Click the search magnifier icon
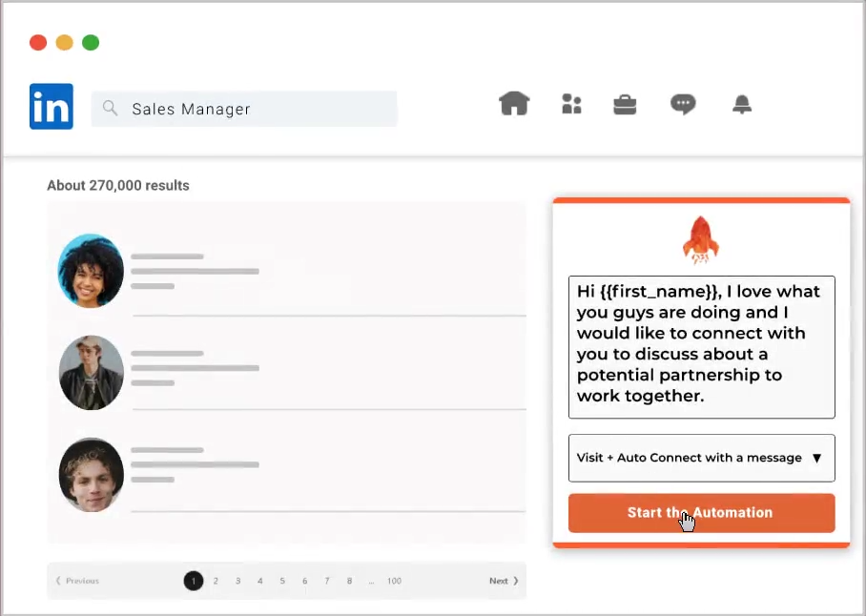This screenshot has height=616, width=866. [110, 109]
